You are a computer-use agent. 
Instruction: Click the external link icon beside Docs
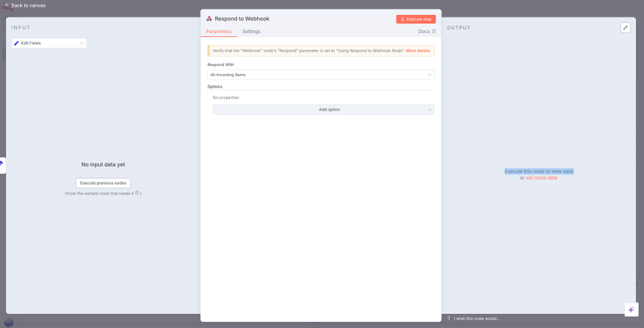pyautogui.click(x=433, y=32)
